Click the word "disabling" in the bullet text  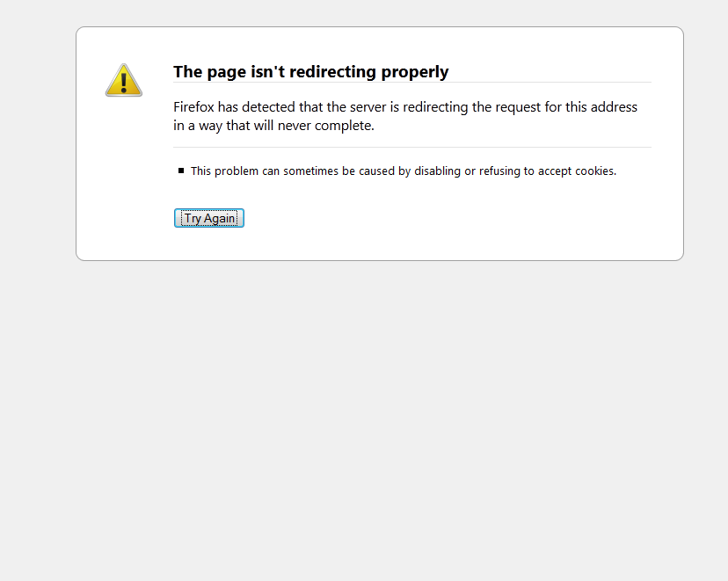(x=437, y=171)
